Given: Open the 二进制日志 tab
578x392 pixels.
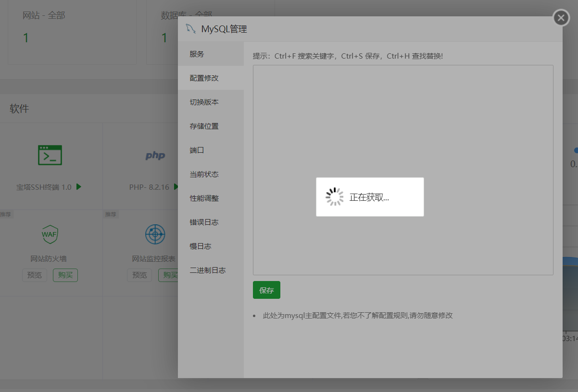Looking at the screenshot, I should (x=211, y=270).
